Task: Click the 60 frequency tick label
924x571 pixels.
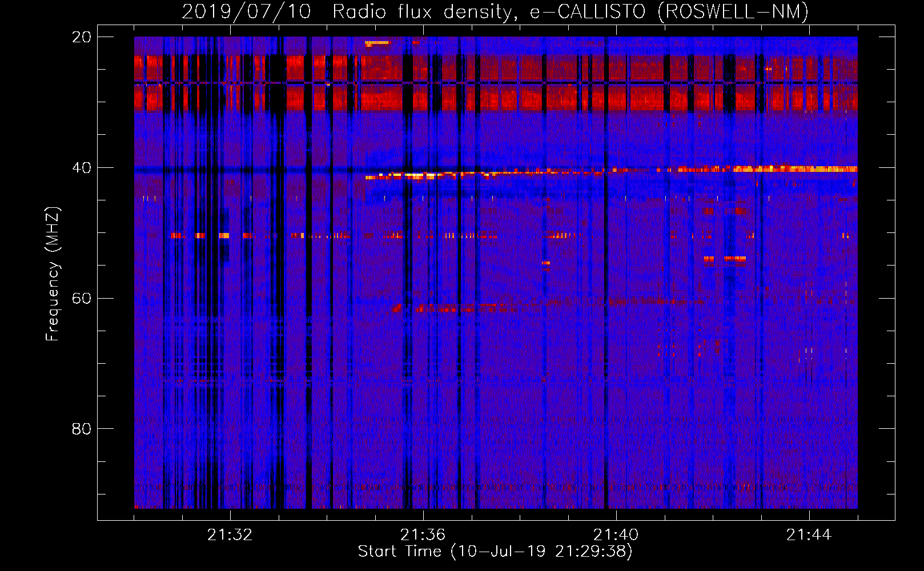Action: [81, 299]
